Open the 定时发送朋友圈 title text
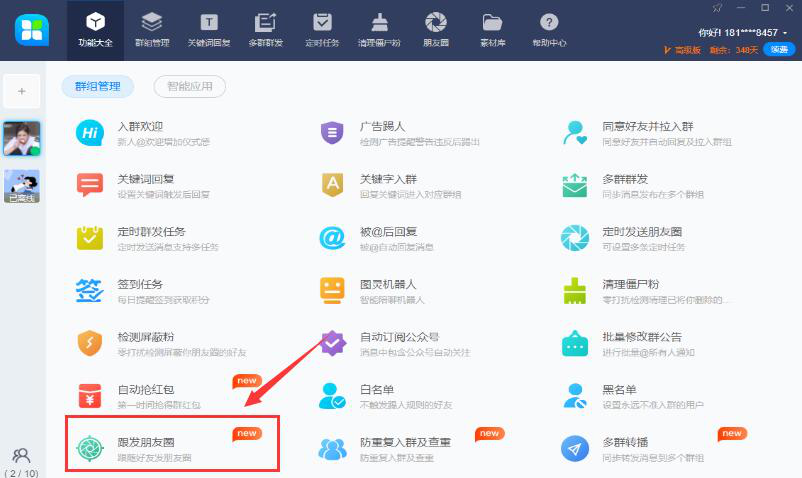Screen dimensions: 802x478 pos(642,232)
